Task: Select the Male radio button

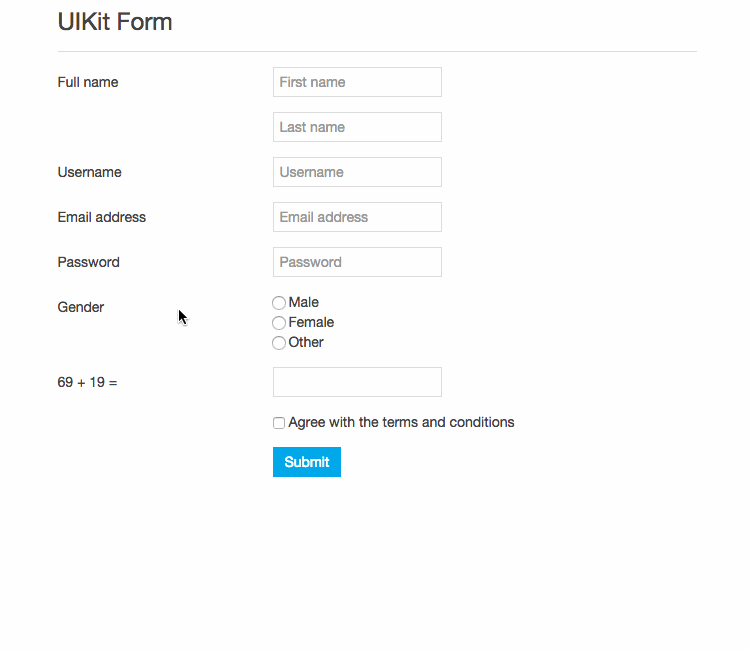Action: tap(279, 303)
